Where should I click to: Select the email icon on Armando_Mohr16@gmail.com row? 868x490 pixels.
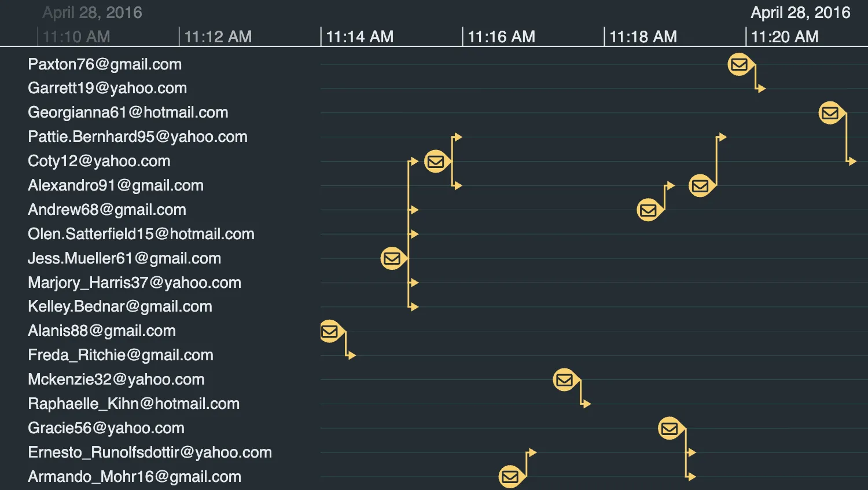coord(510,477)
